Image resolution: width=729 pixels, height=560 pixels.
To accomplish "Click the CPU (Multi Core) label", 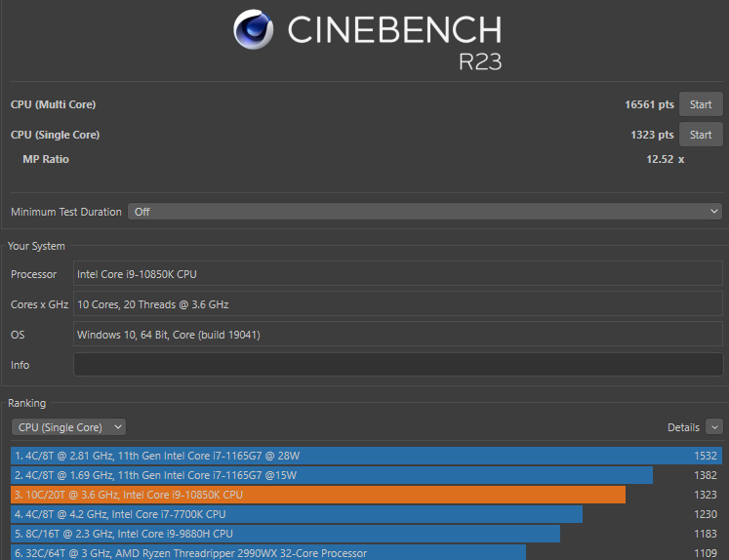I will pos(53,104).
